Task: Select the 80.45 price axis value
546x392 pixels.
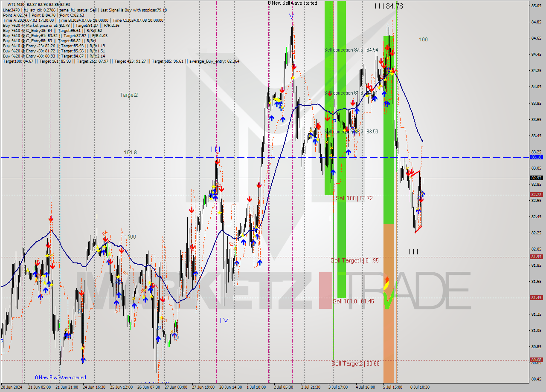Action: pos(536,379)
